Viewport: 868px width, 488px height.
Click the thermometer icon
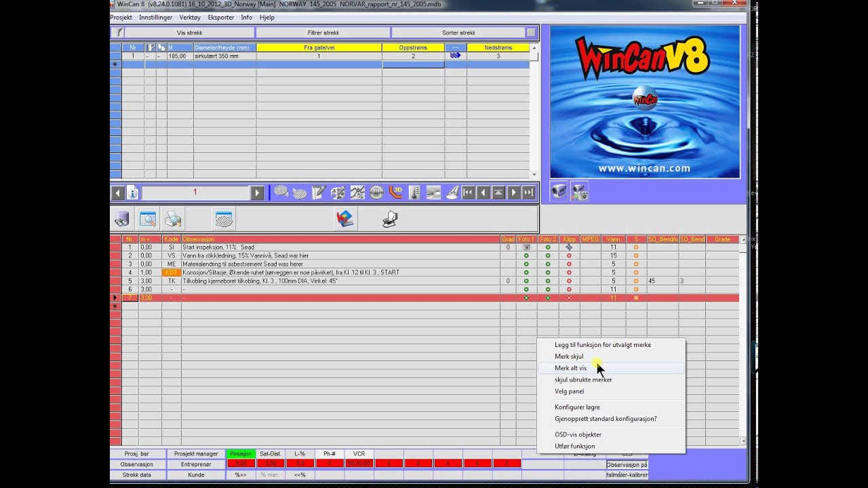coord(414,193)
